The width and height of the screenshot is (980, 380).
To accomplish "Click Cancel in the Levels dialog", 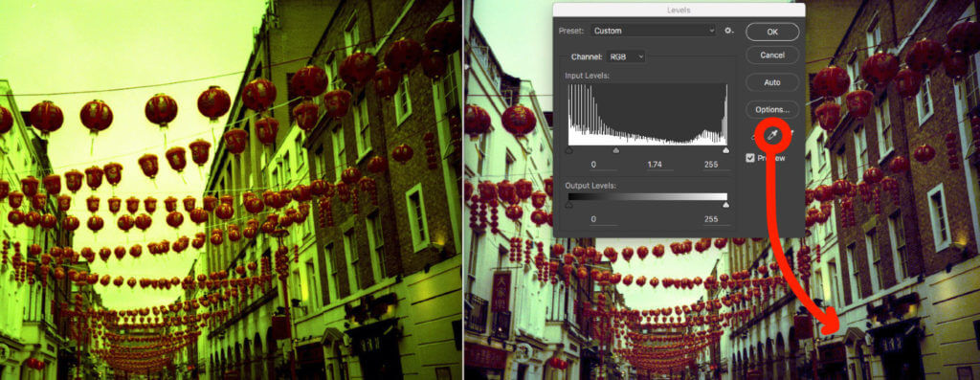I will coord(772,55).
